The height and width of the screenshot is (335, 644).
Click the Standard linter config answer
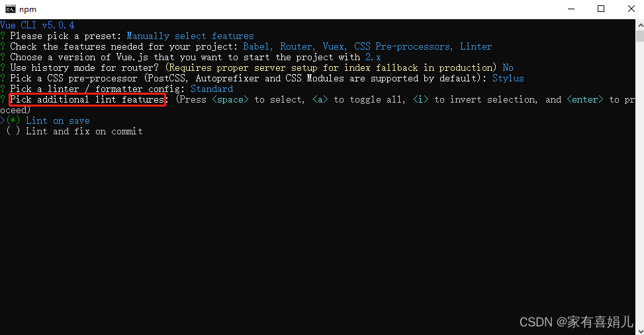212,89
